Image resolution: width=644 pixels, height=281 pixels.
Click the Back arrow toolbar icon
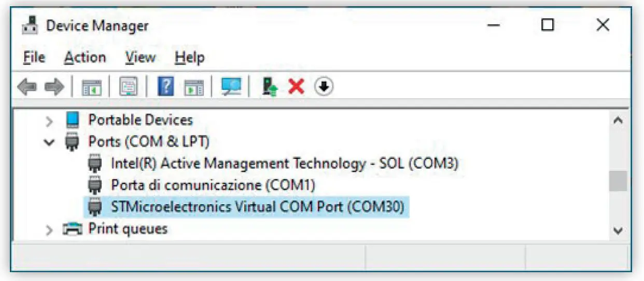[x=26, y=87]
